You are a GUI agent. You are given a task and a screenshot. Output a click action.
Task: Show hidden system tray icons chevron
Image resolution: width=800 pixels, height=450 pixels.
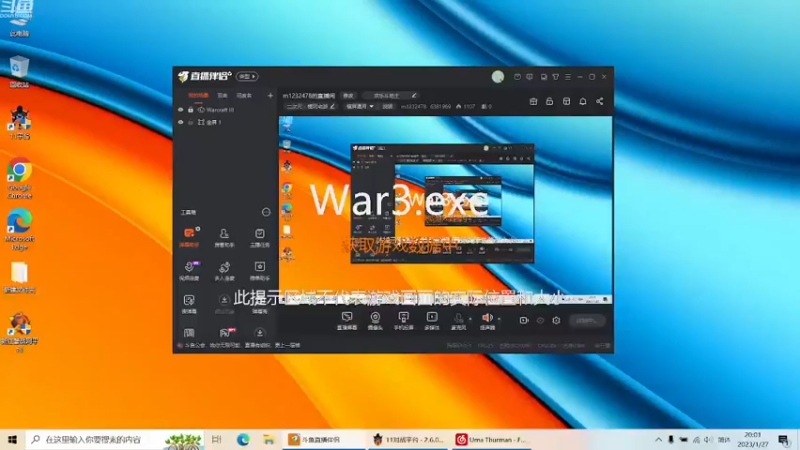coord(658,440)
